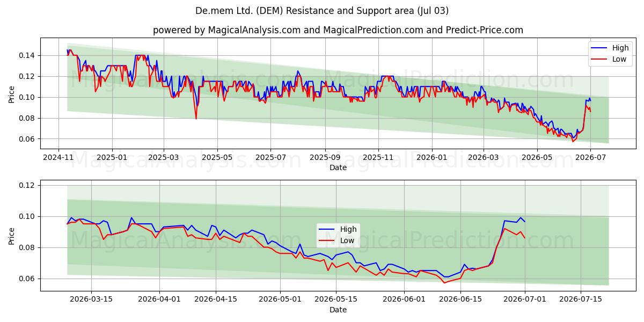Click the '2025-01' tick label
The height and width of the screenshot is (322, 644).
pyautogui.click(x=112, y=157)
